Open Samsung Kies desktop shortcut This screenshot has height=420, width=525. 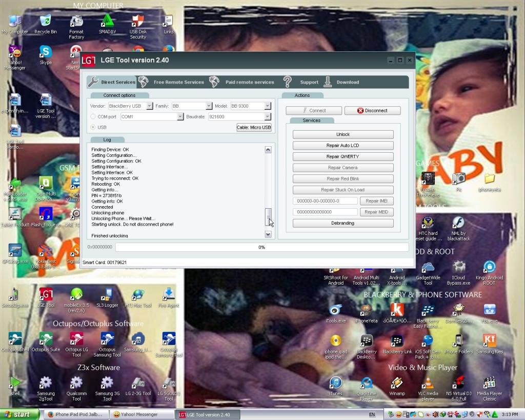pos(490,344)
